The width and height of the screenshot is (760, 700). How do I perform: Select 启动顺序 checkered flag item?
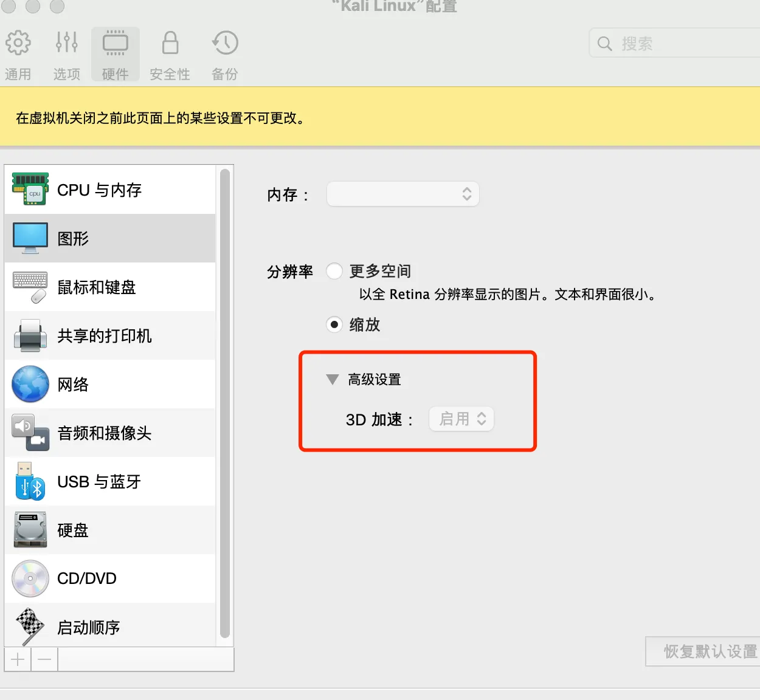tap(30, 626)
